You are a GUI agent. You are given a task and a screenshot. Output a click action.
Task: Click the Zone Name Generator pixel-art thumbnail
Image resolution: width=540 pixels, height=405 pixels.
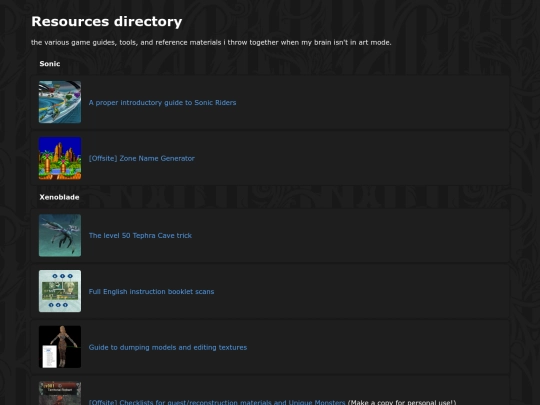click(x=60, y=158)
